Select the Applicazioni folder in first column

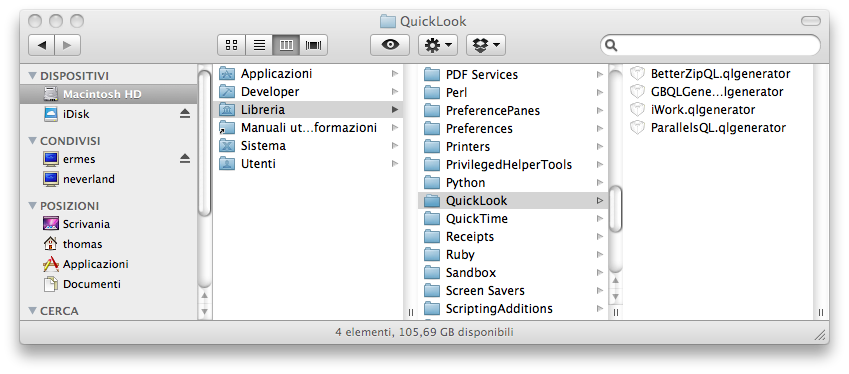[x=309, y=74]
